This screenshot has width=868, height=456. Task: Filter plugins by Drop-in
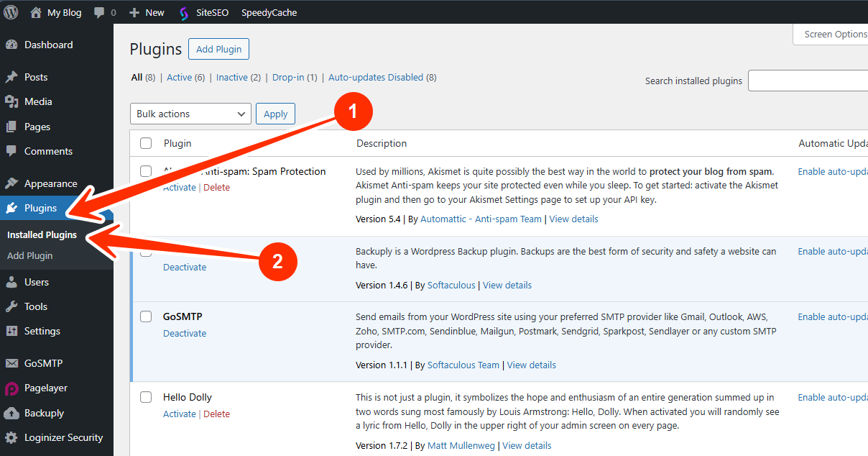[295, 77]
